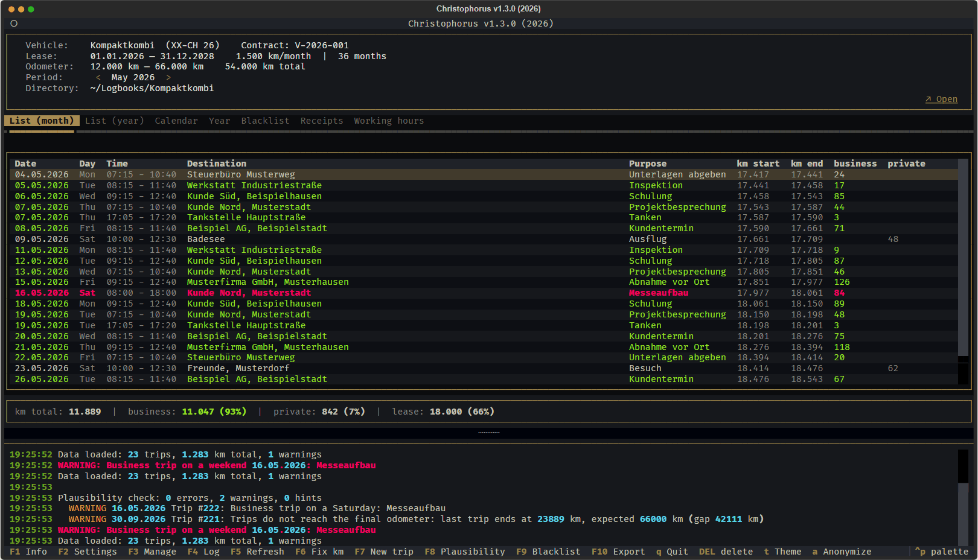Open the ^p command palette
This screenshot has width=978, height=560.
tap(942, 552)
